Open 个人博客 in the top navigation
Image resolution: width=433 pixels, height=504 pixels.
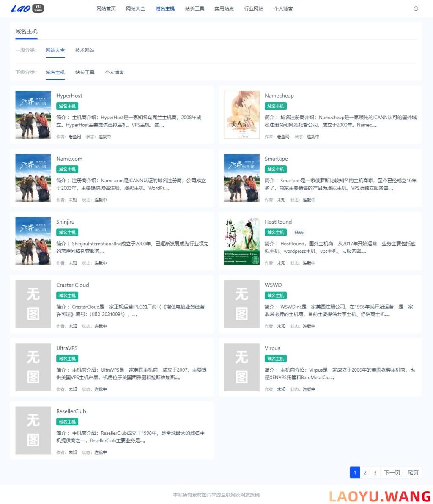pyautogui.click(x=284, y=9)
